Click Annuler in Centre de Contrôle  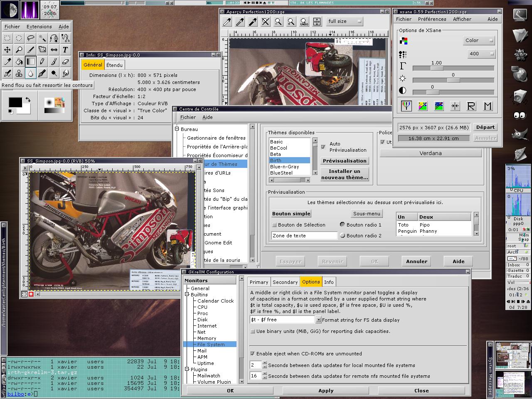pyautogui.click(x=416, y=261)
